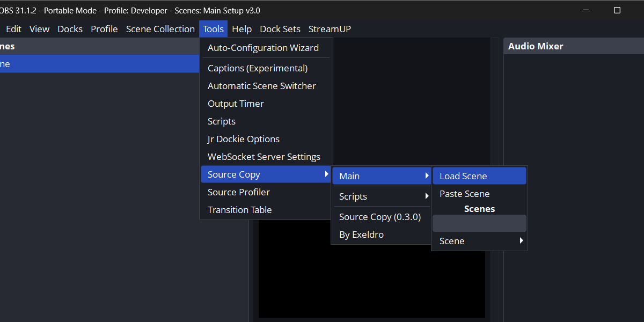Image resolution: width=644 pixels, height=322 pixels.
Task: Click Load Scene
Action: 463,176
